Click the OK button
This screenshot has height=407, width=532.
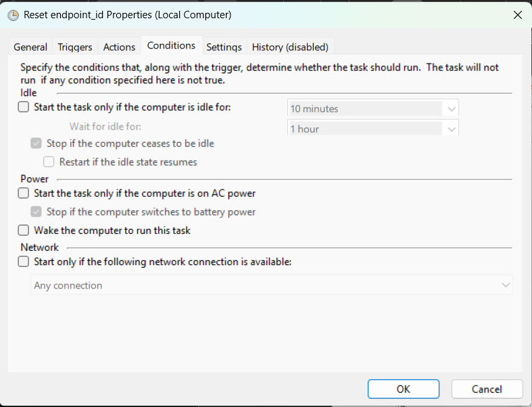click(404, 389)
